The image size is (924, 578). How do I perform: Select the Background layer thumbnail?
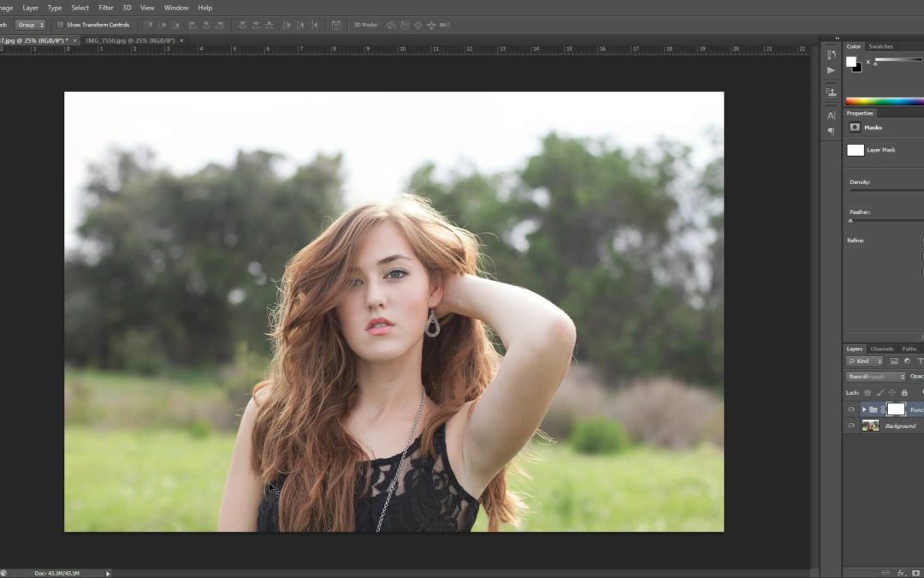tap(870, 426)
